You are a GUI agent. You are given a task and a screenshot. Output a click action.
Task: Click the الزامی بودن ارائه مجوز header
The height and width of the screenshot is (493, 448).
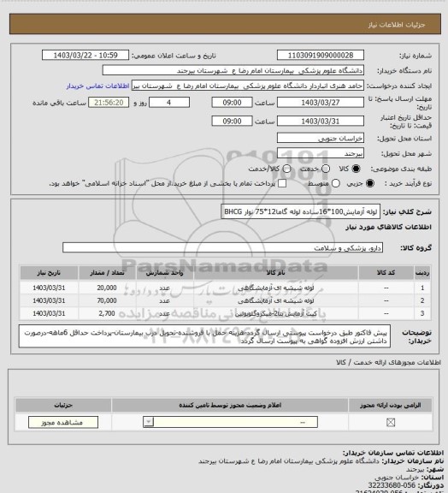click(391, 406)
